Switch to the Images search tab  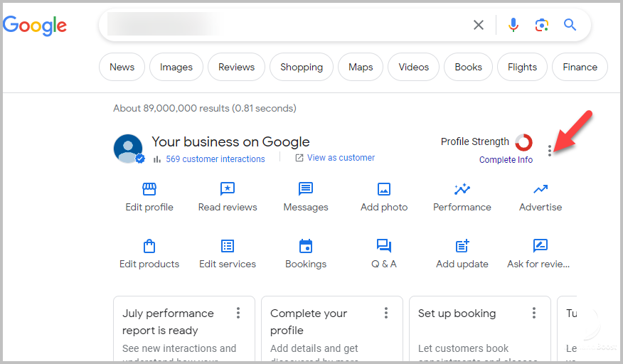(x=176, y=67)
